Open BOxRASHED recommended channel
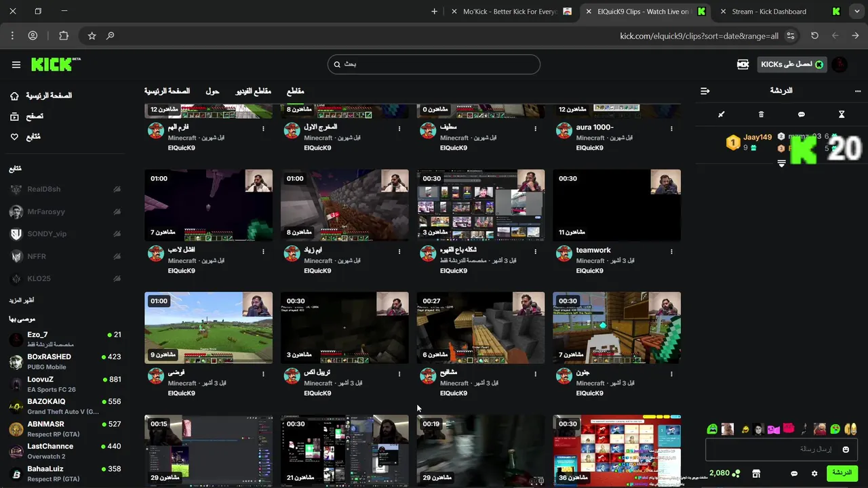This screenshot has width=868, height=488. (x=65, y=361)
